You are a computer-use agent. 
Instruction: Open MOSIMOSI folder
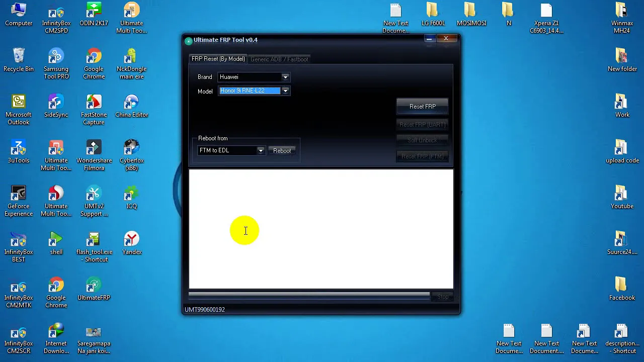pos(471,15)
